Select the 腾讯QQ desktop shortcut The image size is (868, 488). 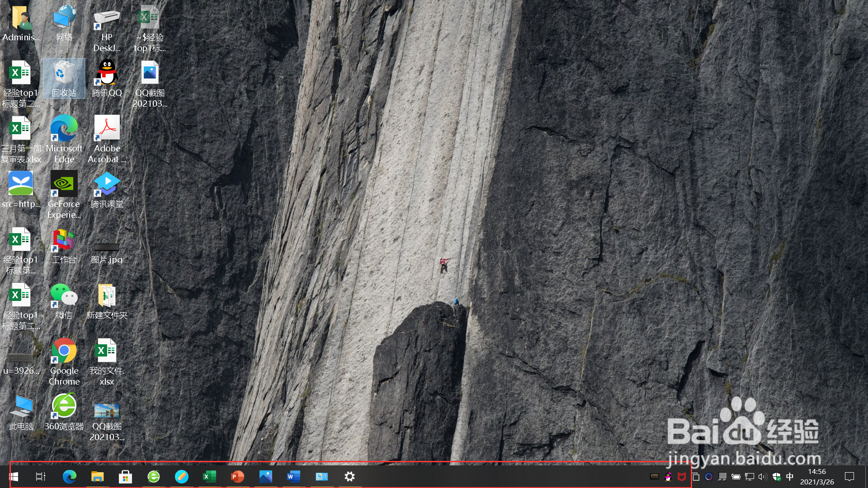(x=107, y=79)
